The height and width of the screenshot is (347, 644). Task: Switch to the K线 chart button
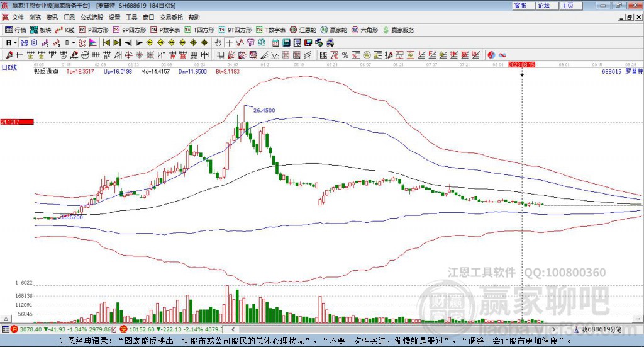65,30
